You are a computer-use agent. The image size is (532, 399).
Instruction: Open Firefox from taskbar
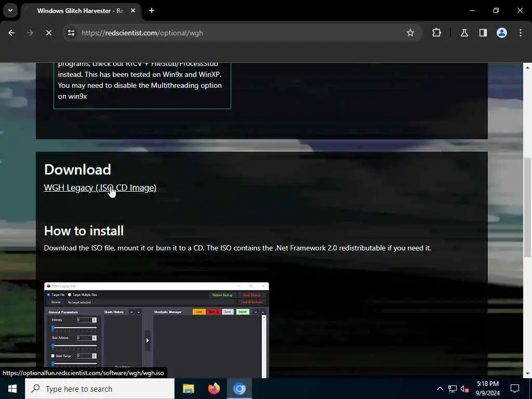(x=214, y=389)
